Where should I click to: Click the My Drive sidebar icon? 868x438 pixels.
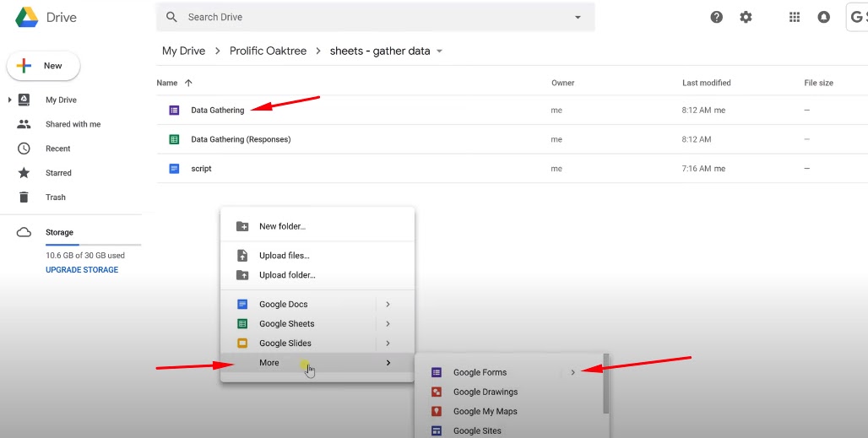pyautogui.click(x=24, y=100)
